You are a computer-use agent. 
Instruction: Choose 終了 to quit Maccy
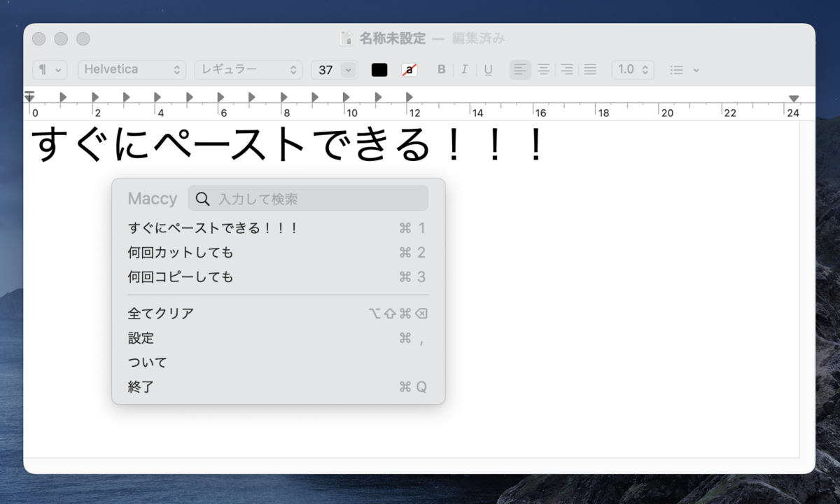click(x=278, y=387)
